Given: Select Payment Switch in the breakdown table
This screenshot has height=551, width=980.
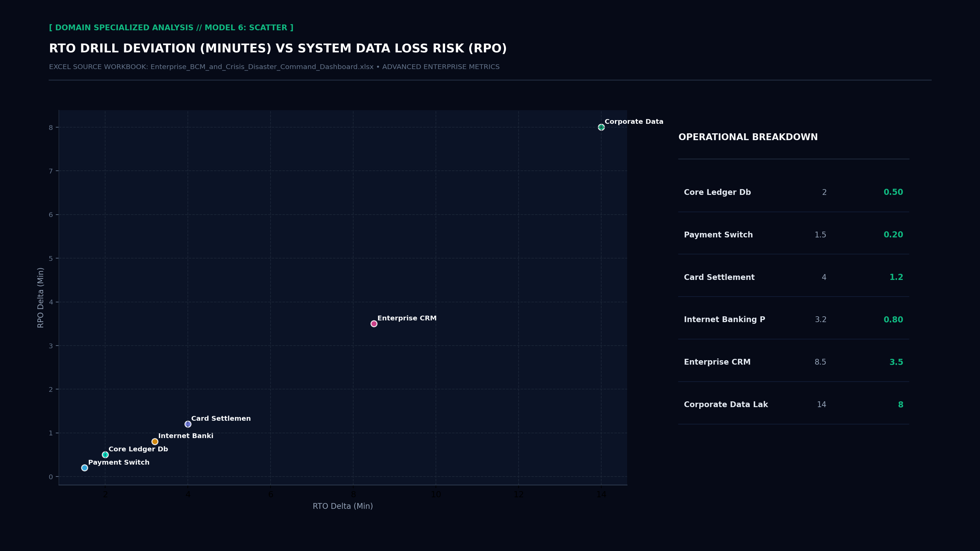Looking at the screenshot, I should [718, 235].
